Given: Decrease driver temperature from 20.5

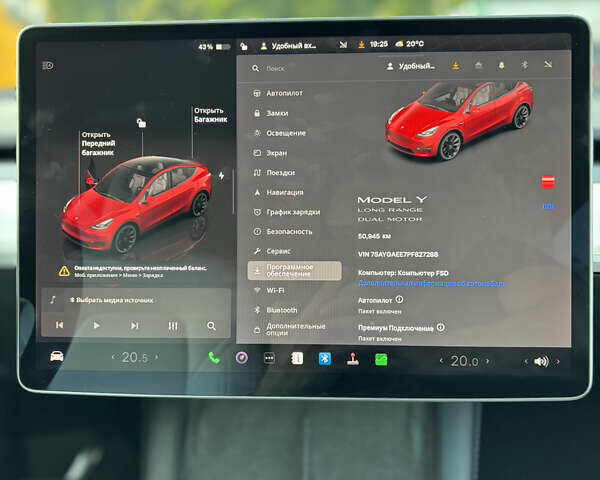Looking at the screenshot, I should (113, 357).
